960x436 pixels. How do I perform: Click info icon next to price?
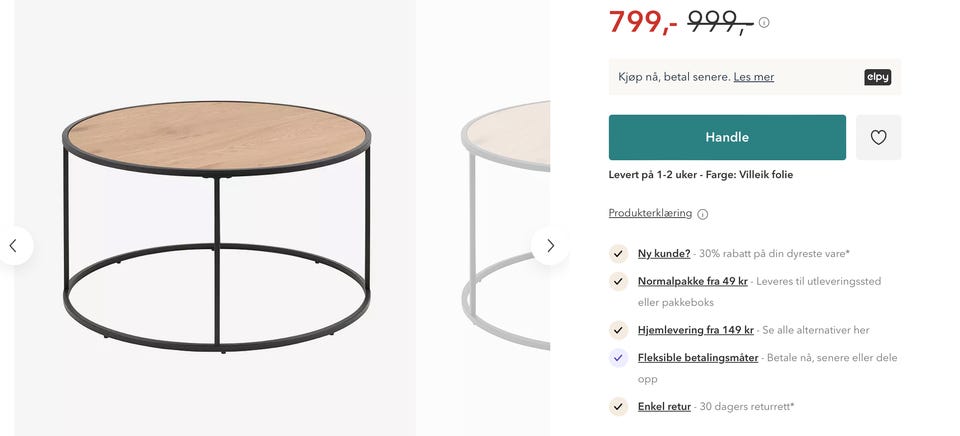pos(764,22)
